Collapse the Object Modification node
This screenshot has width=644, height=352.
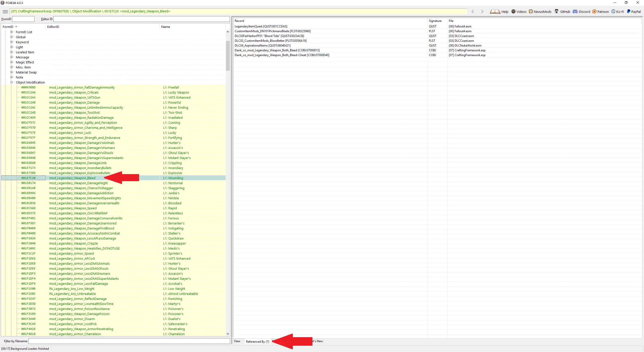tap(11, 82)
